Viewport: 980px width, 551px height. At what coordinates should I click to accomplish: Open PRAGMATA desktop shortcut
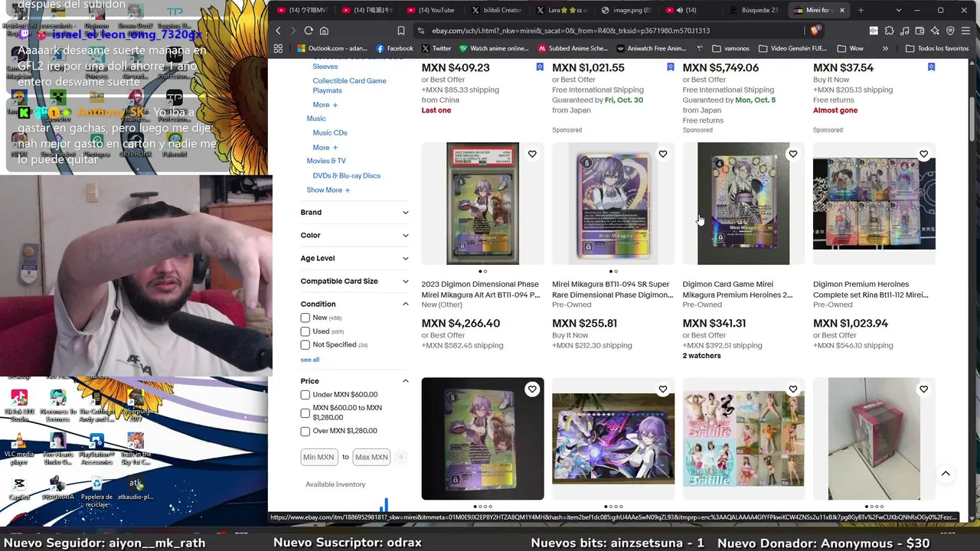point(58,488)
